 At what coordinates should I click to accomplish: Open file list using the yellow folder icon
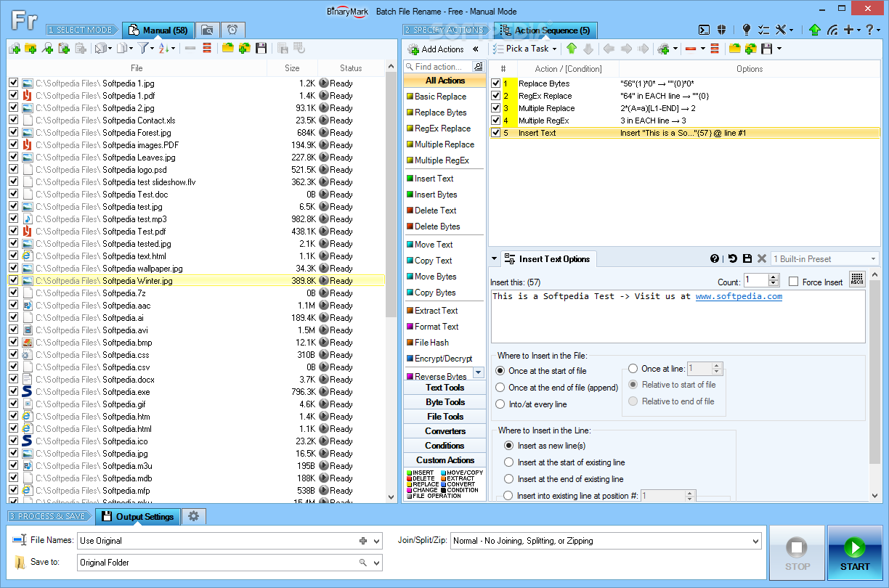tap(228, 49)
